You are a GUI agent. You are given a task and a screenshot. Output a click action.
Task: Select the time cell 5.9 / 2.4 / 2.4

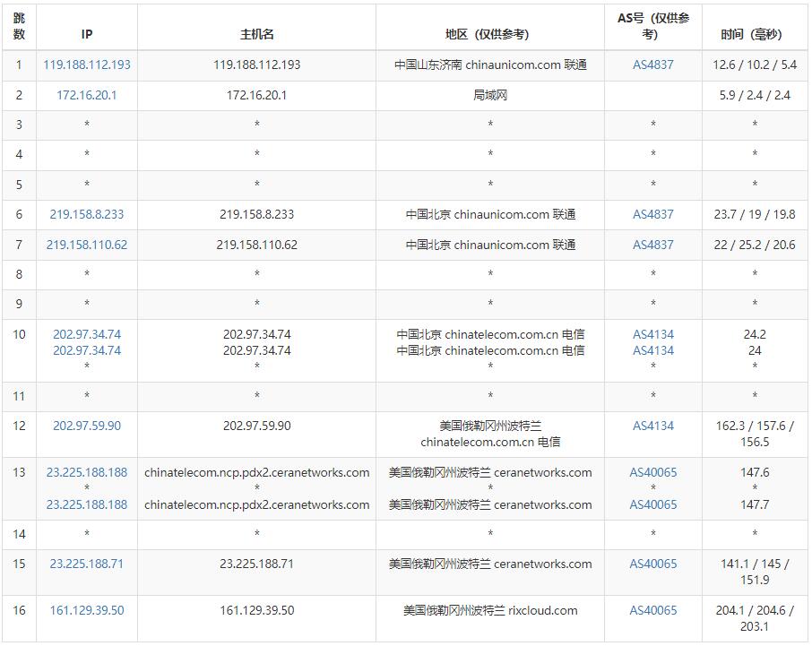coord(755,95)
